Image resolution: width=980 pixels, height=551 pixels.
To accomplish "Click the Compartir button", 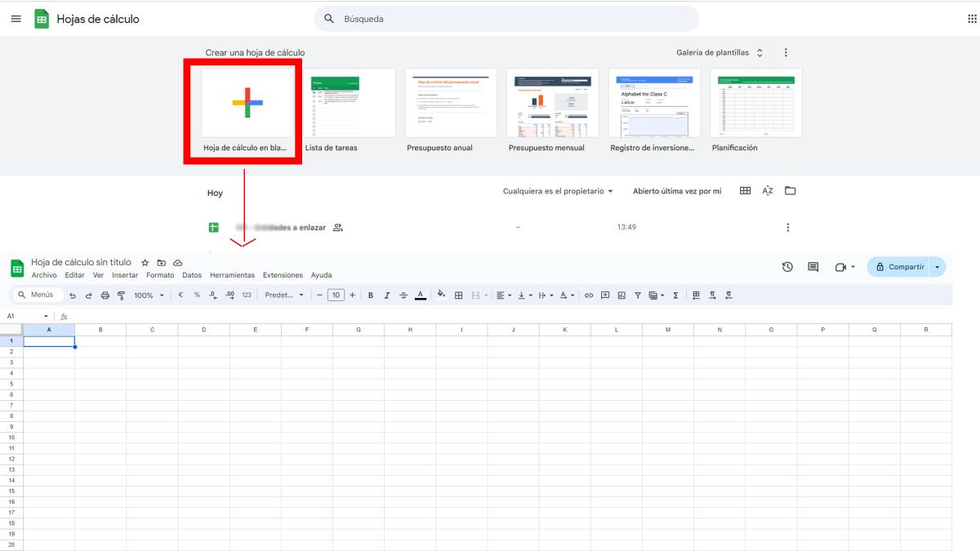I will [905, 267].
